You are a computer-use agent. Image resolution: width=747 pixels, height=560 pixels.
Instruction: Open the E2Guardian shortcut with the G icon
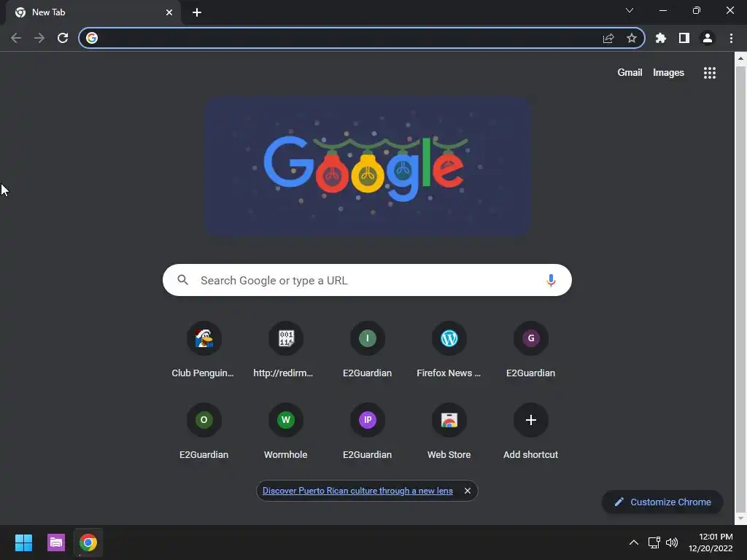point(531,350)
